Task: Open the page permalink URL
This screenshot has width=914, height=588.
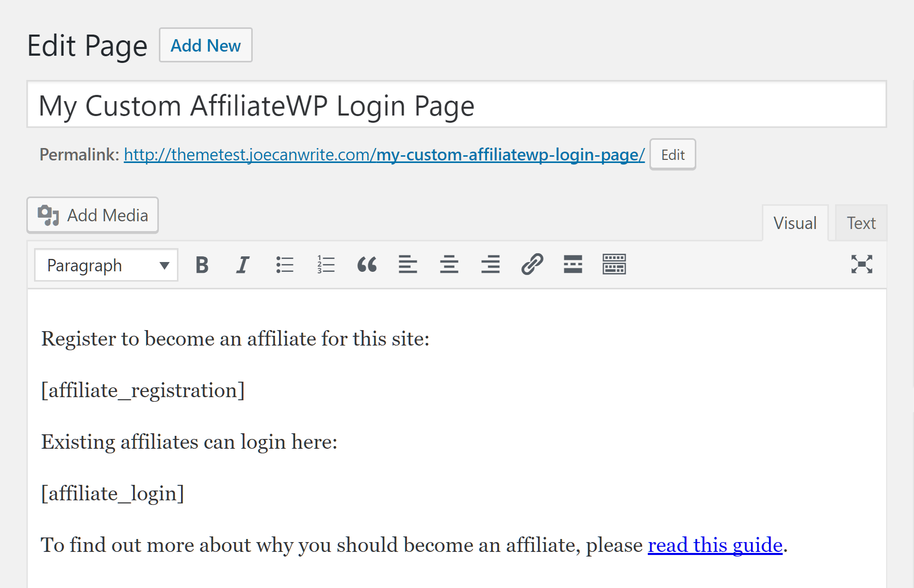Action: pos(384,155)
